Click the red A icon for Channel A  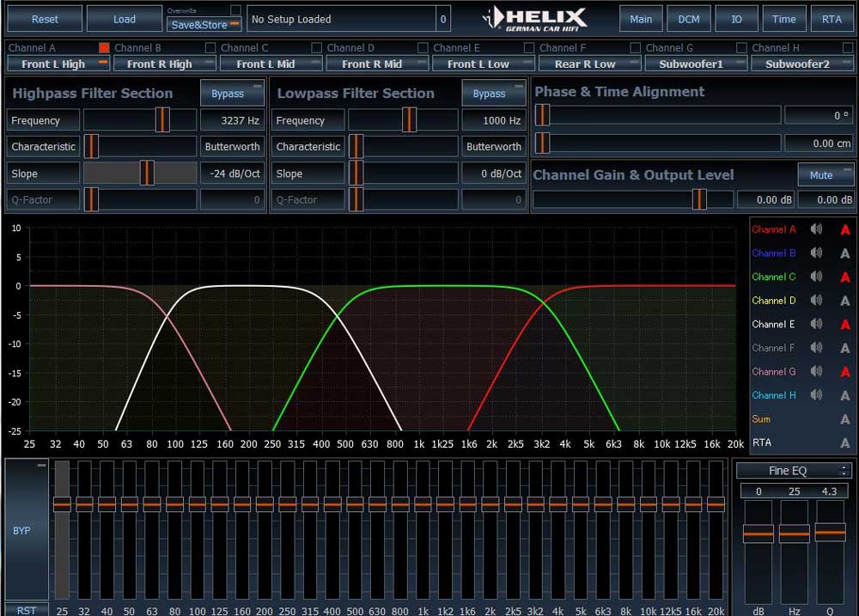click(x=845, y=229)
